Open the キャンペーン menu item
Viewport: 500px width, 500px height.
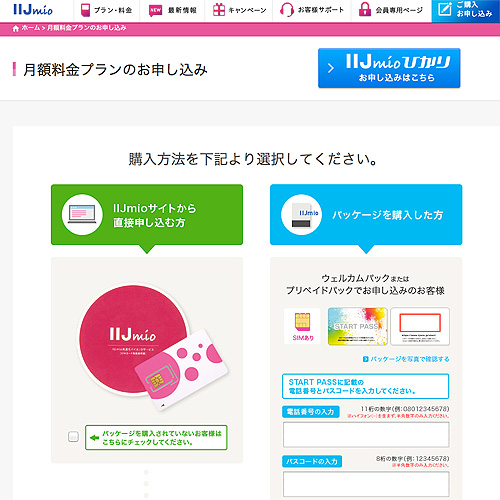pos(239,10)
